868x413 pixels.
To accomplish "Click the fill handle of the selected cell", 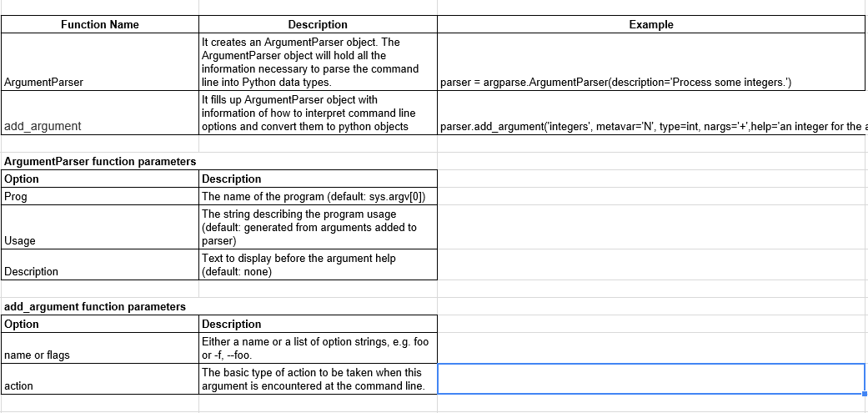I will (x=864, y=393).
